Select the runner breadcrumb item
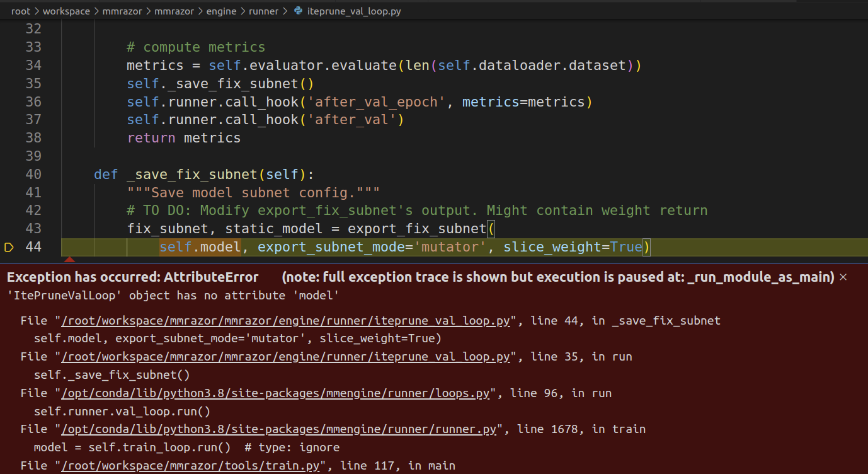Viewport: 868px width, 474px height. coord(263,11)
